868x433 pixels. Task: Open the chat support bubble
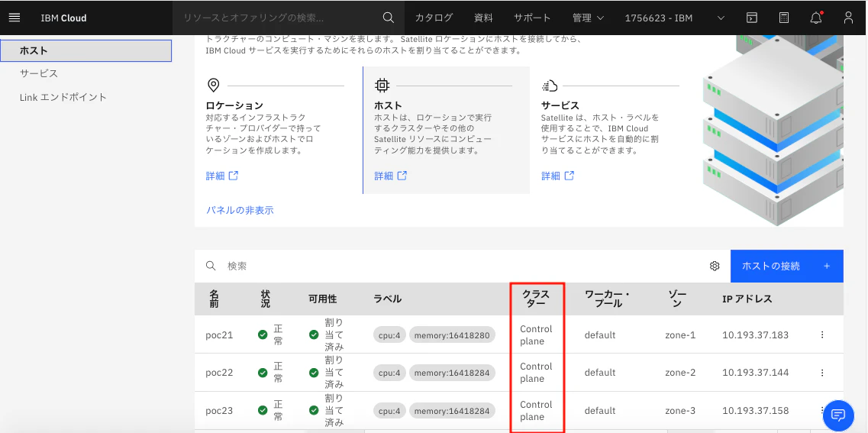pyautogui.click(x=839, y=415)
